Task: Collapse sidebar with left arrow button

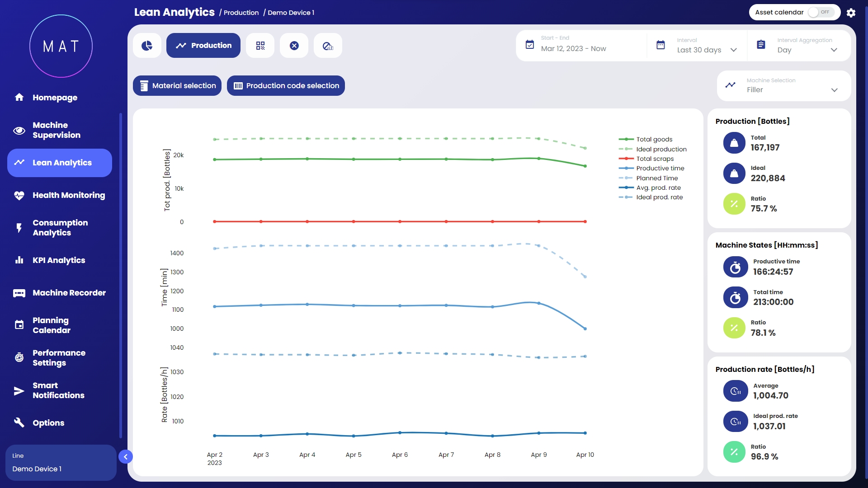Action: click(126, 457)
